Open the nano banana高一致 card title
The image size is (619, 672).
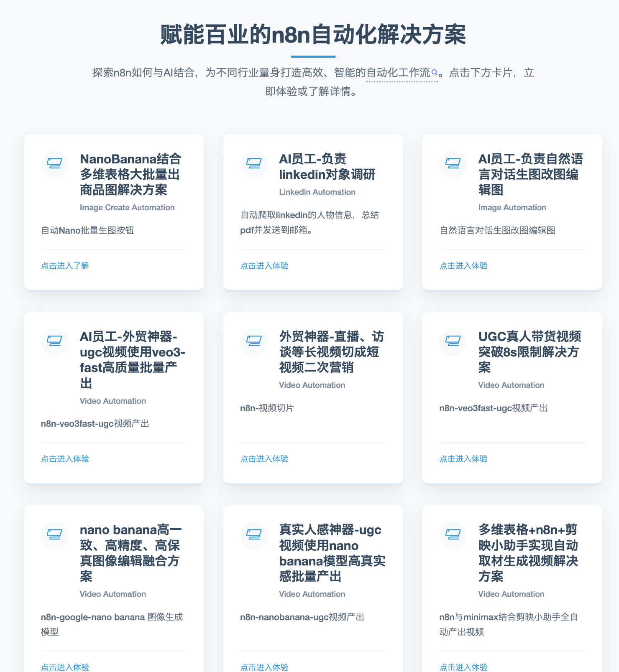(x=130, y=553)
